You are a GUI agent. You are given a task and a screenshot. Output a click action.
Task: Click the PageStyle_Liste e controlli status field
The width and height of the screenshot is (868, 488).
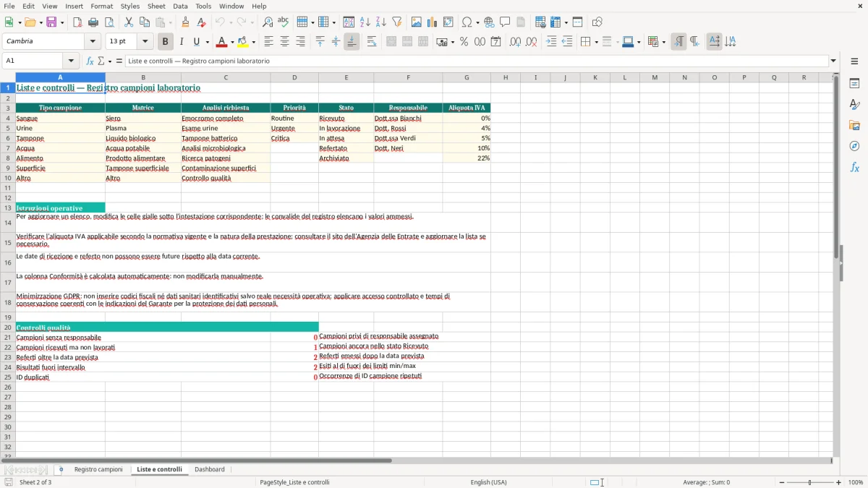(x=294, y=482)
